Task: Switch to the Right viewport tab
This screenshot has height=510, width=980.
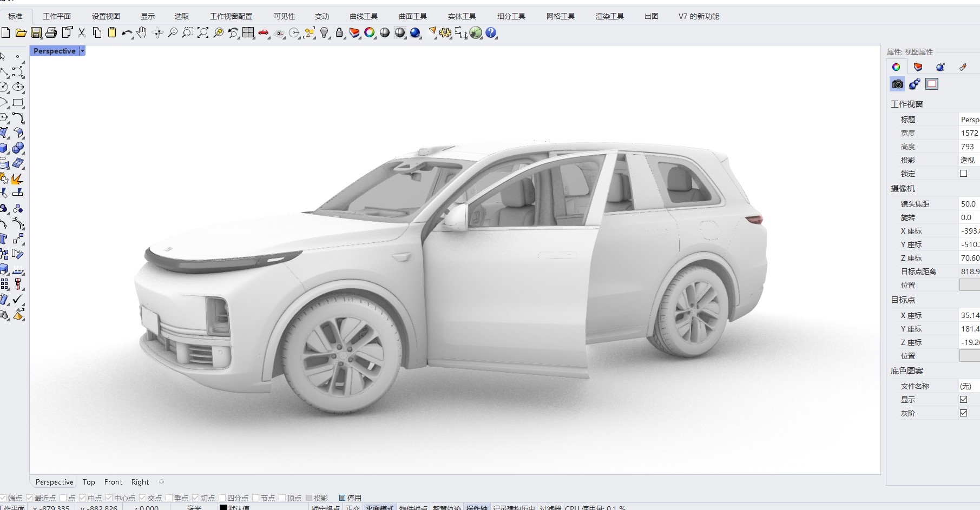Action: click(140, 482)
